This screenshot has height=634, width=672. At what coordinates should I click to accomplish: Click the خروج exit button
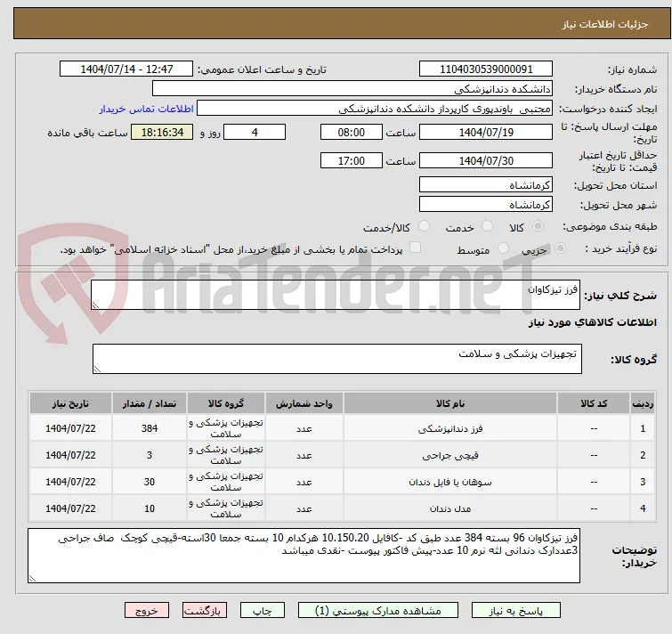pyautogui.click(x=147, y=610)
